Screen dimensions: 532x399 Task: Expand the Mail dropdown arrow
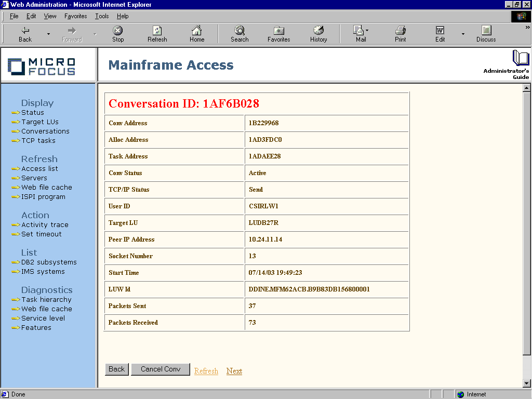(367, 30)
